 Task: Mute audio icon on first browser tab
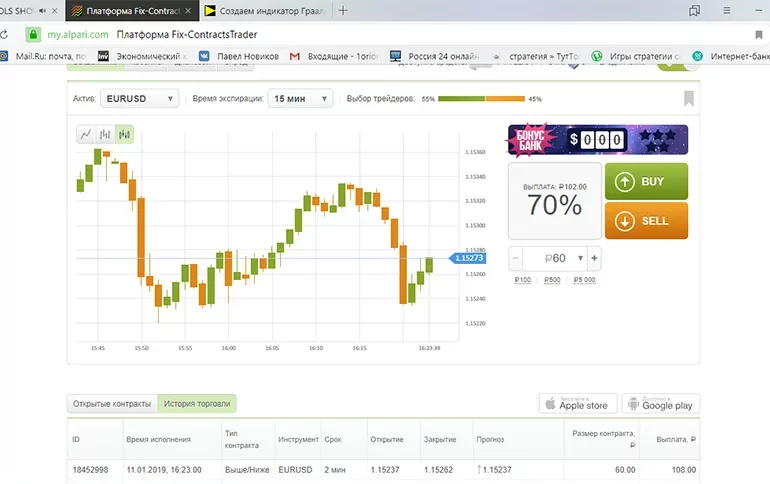click(x=43, y=11)
